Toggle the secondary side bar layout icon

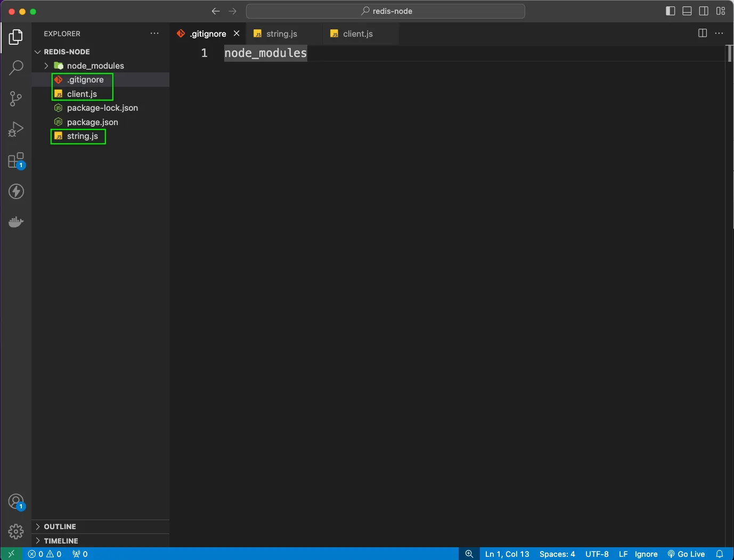(704, 11)
